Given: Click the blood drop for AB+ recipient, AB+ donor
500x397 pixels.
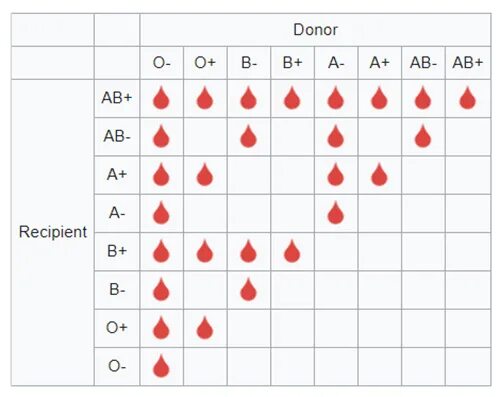Looking at the screenshot, I should click(467, 98).
